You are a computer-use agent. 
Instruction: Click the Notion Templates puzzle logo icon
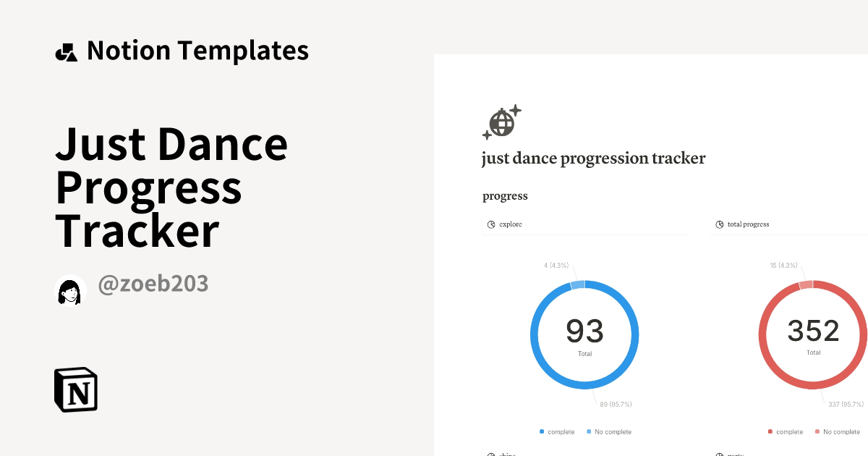click(66, 51)
